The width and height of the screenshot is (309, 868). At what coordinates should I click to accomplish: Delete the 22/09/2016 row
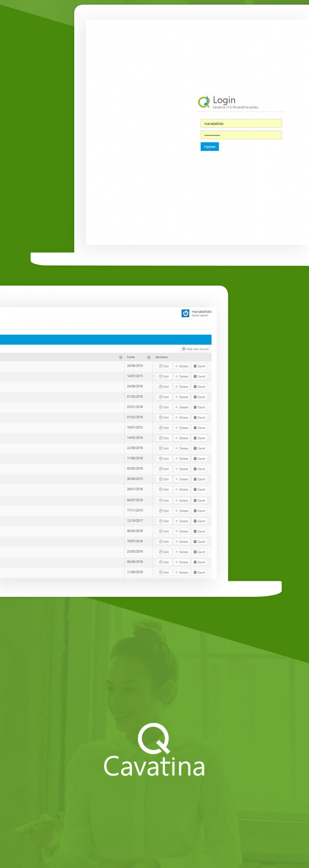click(x=182, y=449)
